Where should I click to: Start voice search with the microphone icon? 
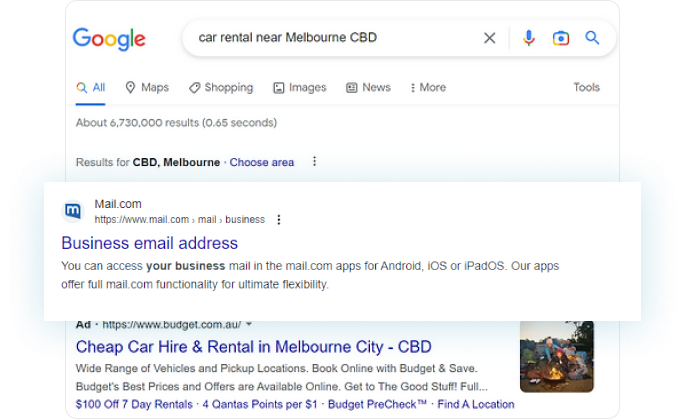tap(529, 38)
